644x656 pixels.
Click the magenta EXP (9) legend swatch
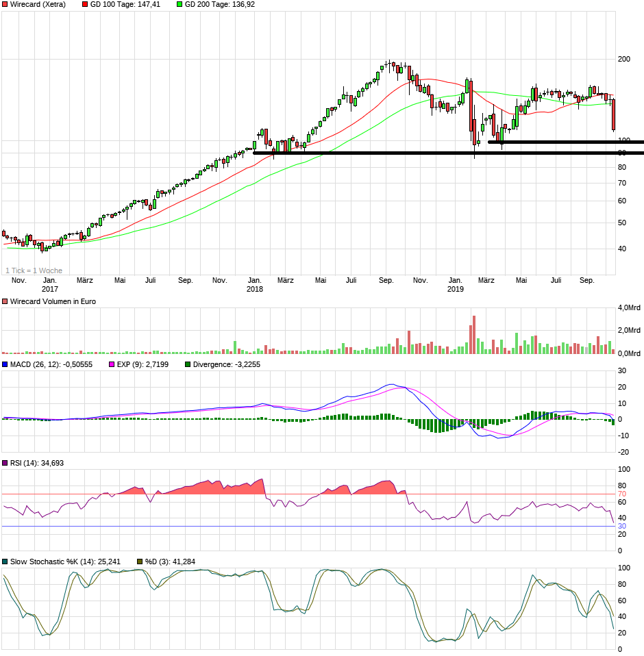click(x=112, y=364)
